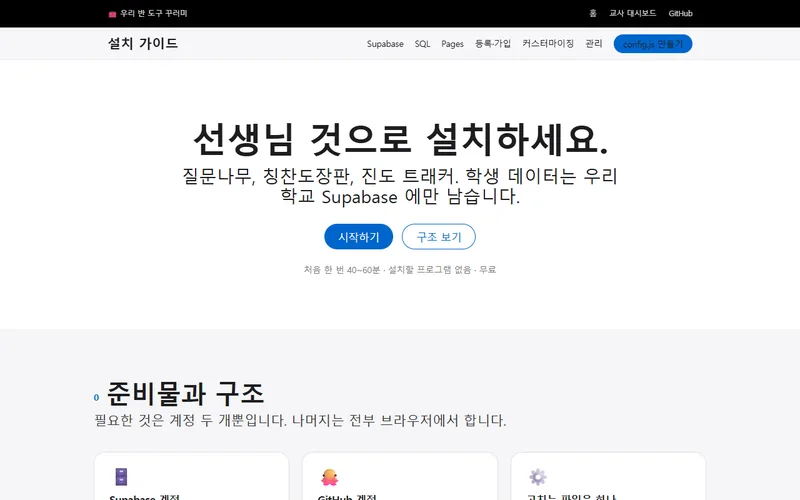Open 교사 대시보드 link
The width and height of the screenshot is (800, 500).
point(633,13)
